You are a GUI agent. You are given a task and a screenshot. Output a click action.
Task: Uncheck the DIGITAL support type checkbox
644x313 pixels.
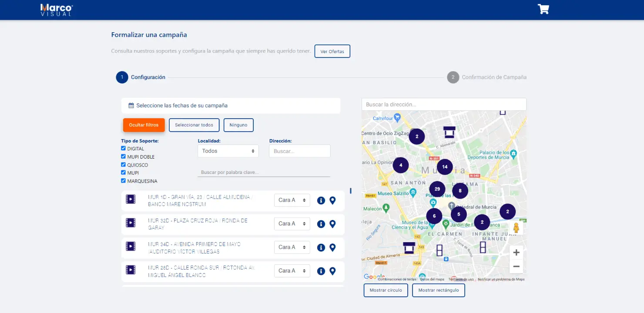(124, 148)
